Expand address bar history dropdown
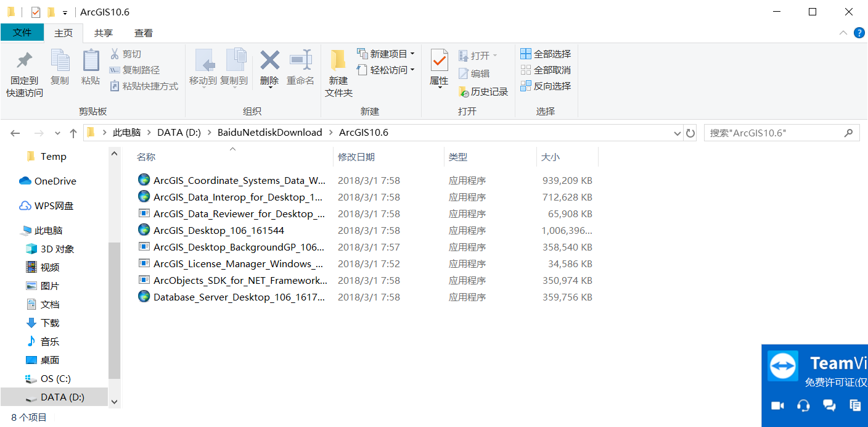Image resolution: width=868 pixels, height=427 pixels. point(676,133)
